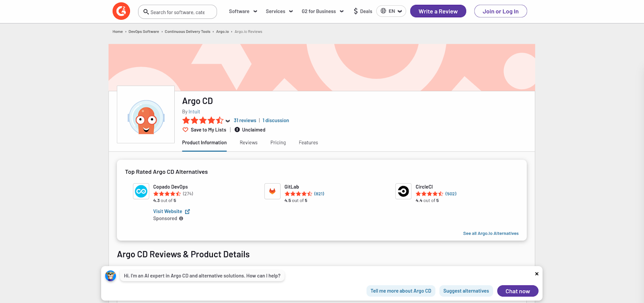
Task: Expand the Software menu
Action: tap(243, 11)
